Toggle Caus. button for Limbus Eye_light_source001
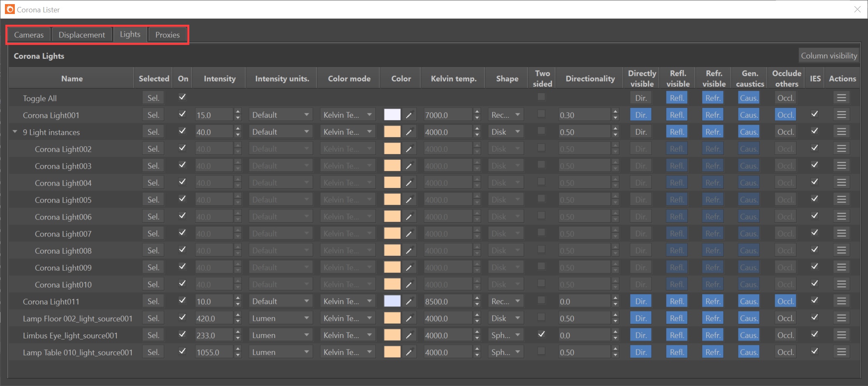868x386 pixels. (x=749, y=335)
